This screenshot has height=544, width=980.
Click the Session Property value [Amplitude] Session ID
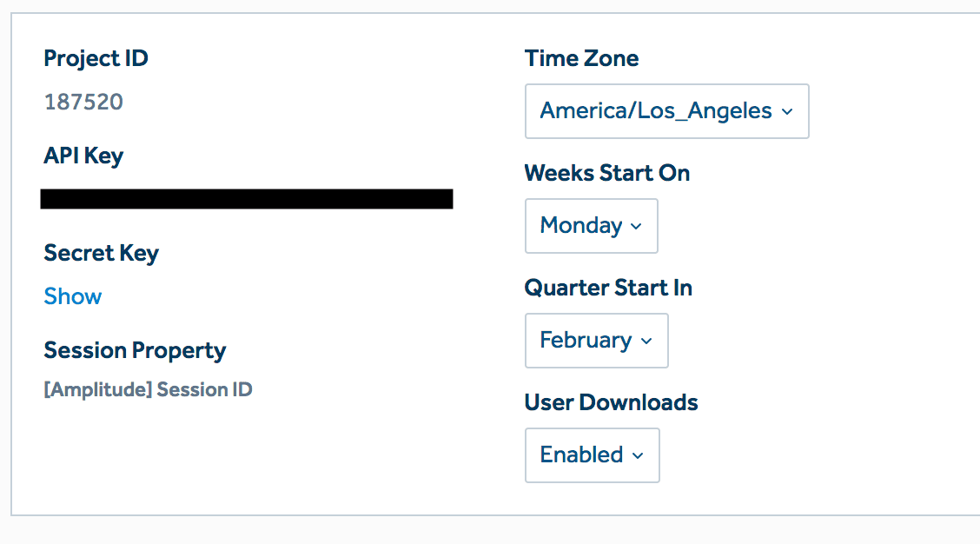(x=148, y=389)
